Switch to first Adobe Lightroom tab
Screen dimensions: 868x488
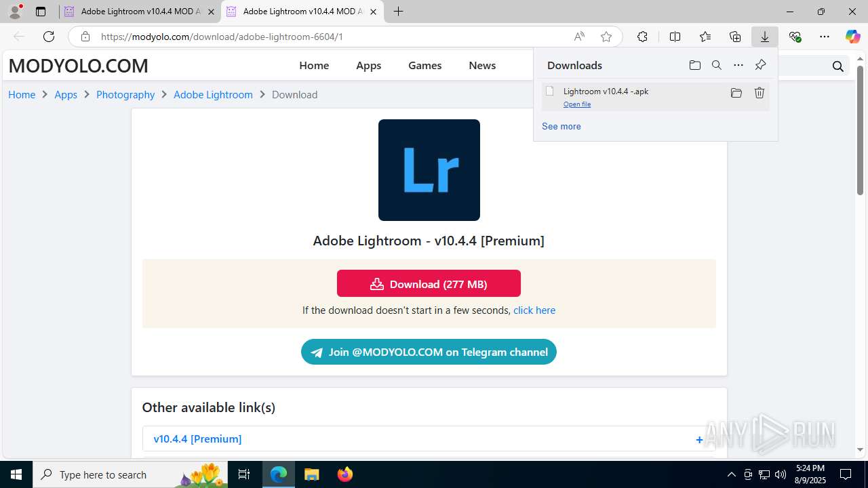[x=140, y=12]
